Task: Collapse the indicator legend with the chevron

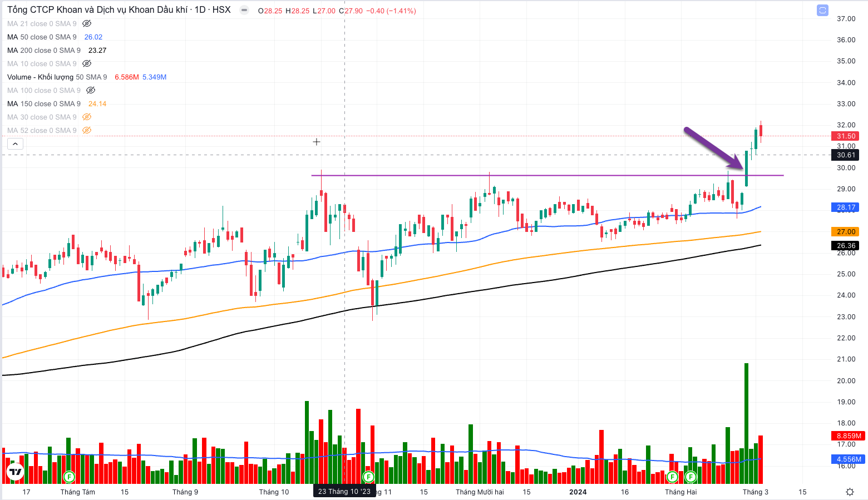Action: tap(15, 144)
